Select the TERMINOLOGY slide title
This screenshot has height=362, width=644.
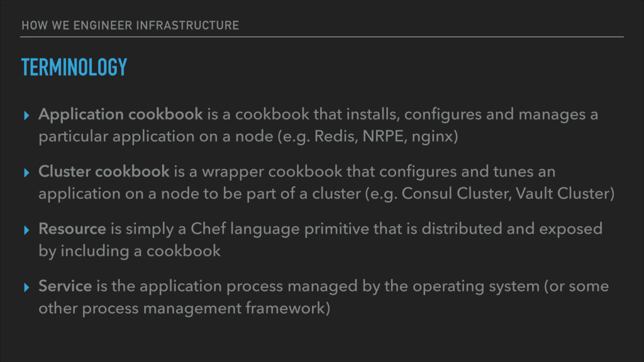pos(74,67)
